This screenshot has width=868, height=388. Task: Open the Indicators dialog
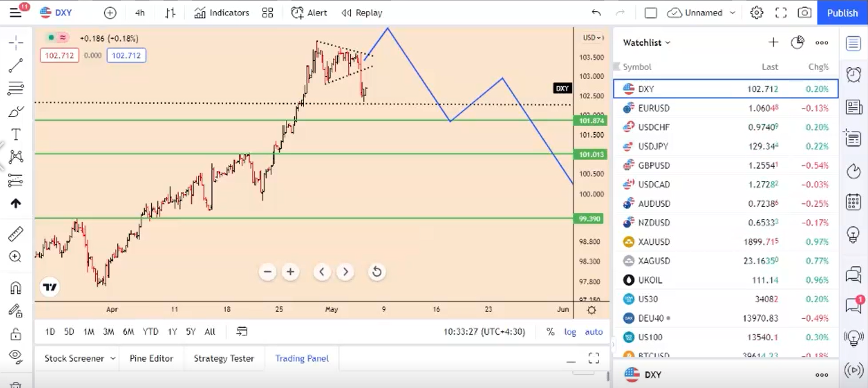(221, 13)
